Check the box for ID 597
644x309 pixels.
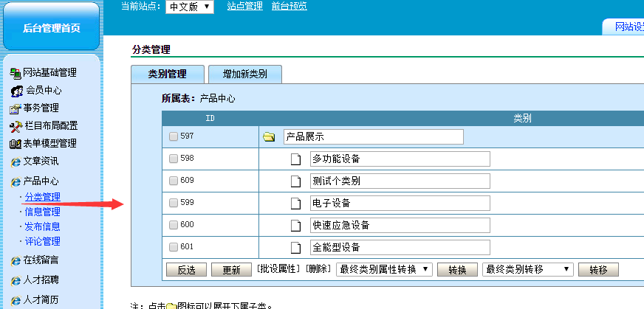174,136
